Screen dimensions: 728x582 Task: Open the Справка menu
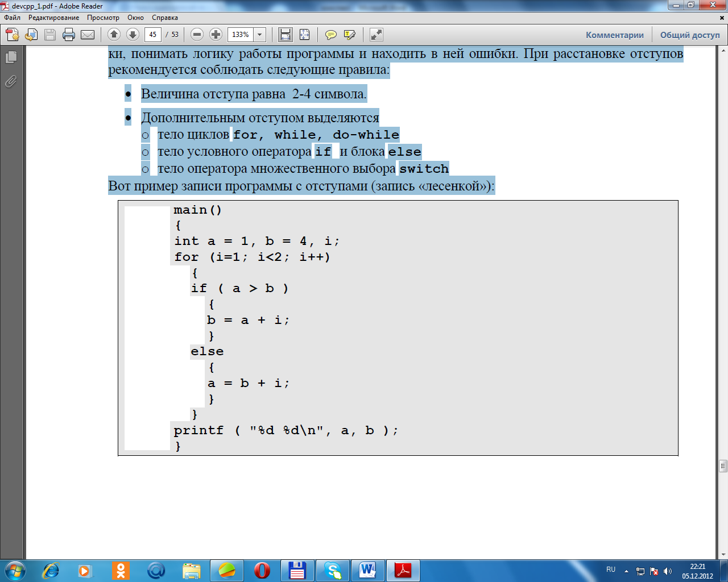coord(165,18)
